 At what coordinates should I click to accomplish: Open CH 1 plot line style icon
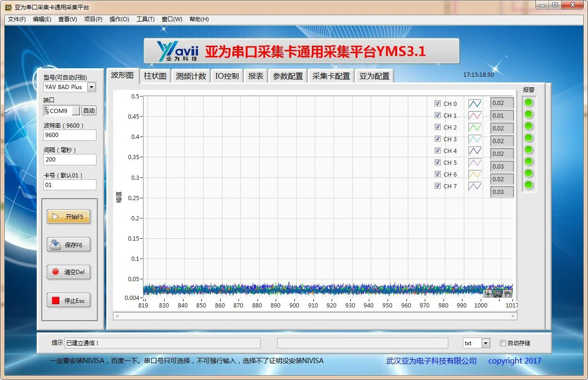coord(475,115)
